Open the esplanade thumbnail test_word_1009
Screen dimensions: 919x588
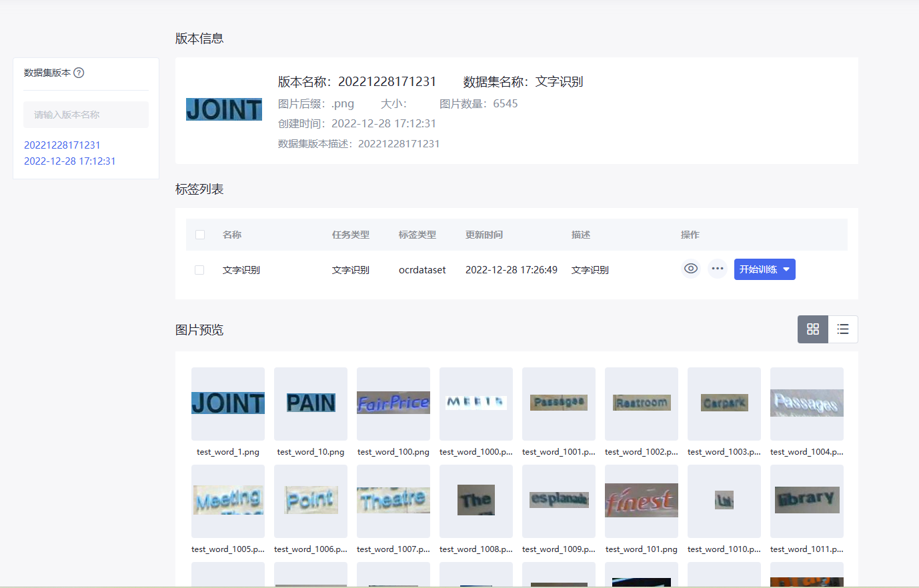point(559,501)
